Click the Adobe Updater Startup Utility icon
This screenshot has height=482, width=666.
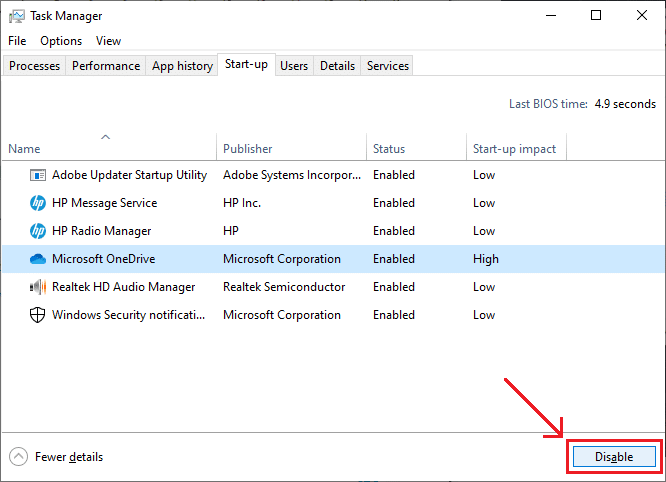click(x=38, y=175)
